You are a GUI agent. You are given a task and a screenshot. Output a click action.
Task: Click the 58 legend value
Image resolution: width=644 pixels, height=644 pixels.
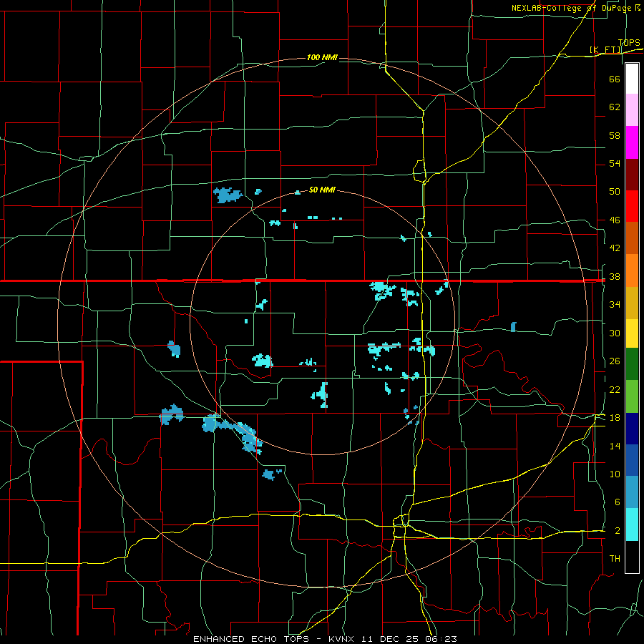pyautogui.click(x=615, y=135)
